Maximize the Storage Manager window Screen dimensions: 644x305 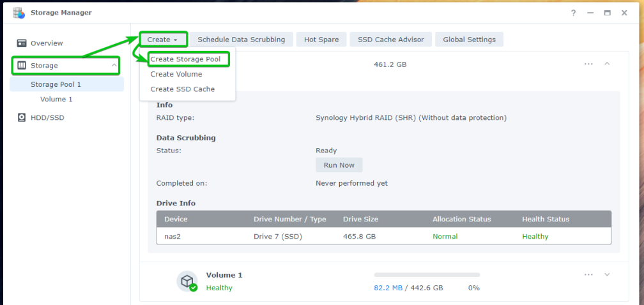click(608, 13)
